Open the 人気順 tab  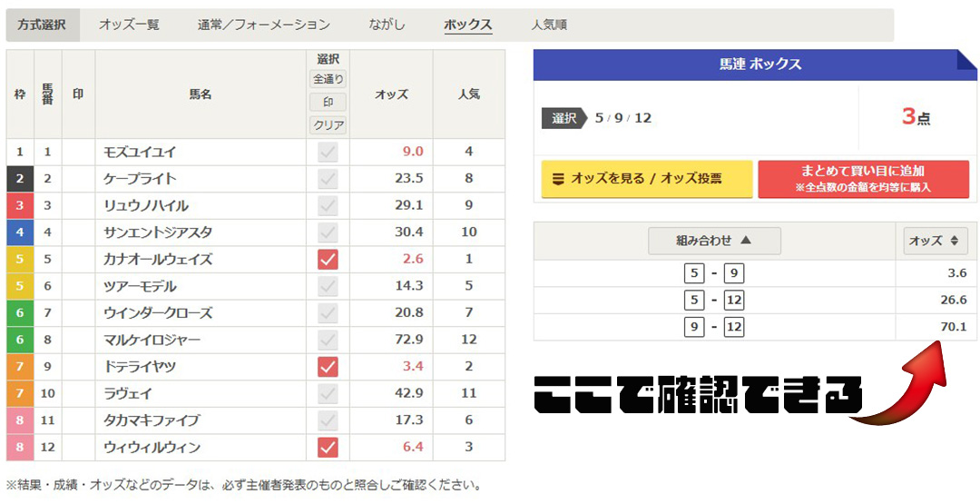[x=549, y=25]
